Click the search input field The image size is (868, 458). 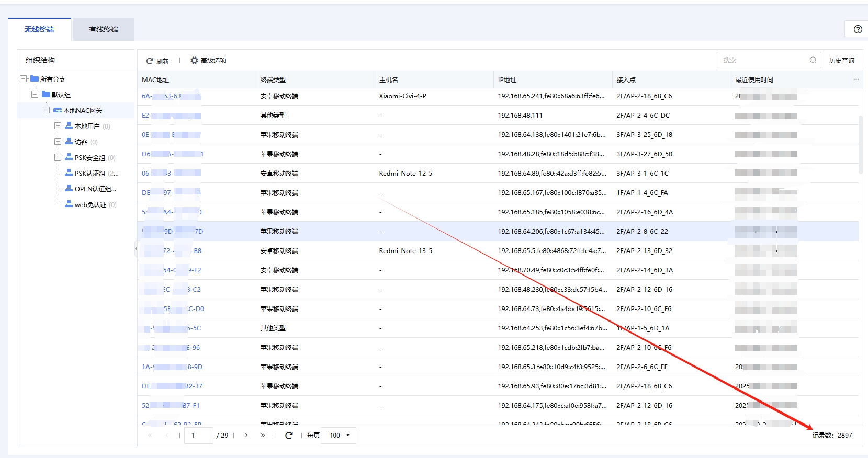pyautogui.click(x=763, y=60)
